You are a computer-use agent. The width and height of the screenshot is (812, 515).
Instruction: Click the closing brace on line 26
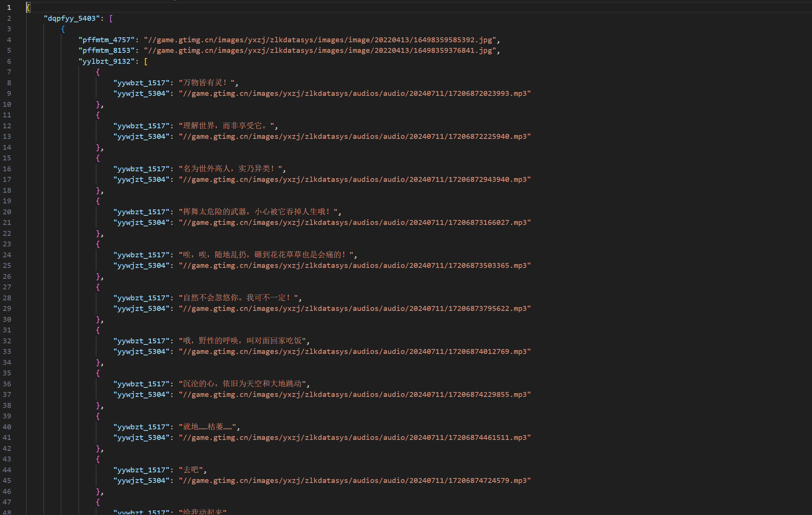98,277
